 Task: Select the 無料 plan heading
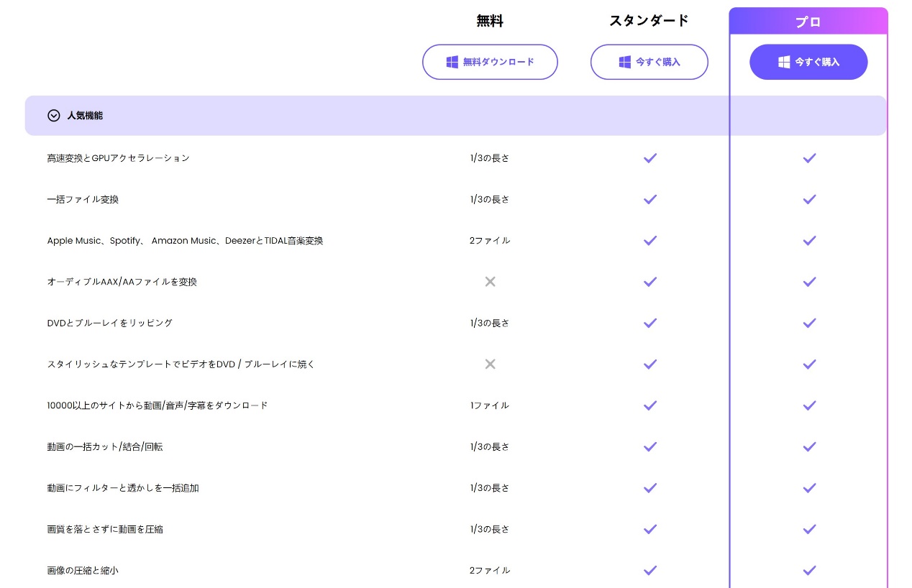(490, 21)
